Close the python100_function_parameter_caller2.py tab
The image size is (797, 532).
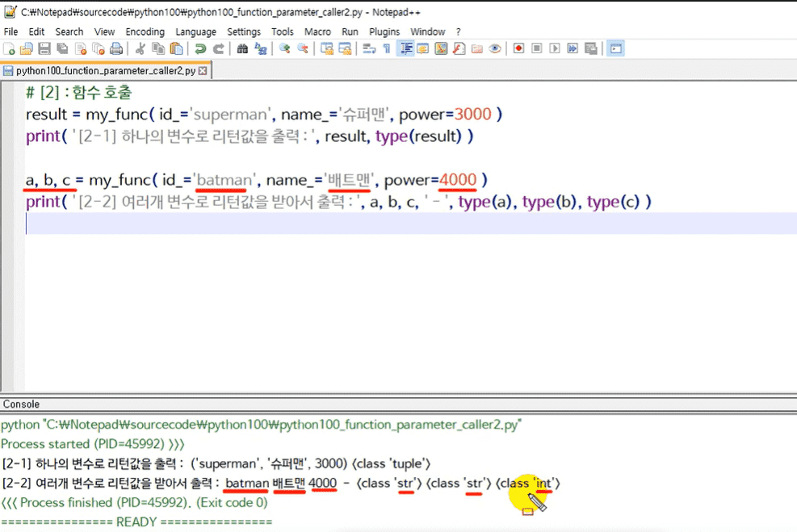[x=203, y=70]
